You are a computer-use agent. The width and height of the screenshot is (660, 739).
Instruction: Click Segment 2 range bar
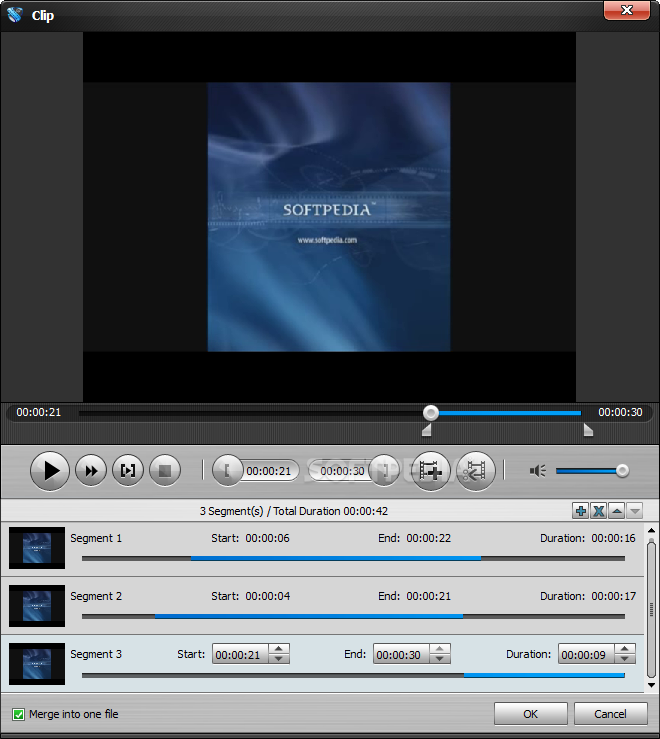click(353, 616)
